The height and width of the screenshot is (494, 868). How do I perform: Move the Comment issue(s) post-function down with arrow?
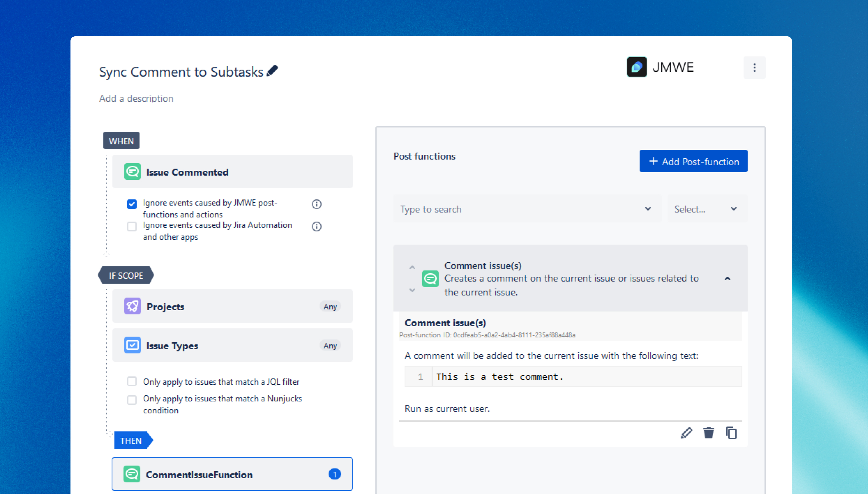pyautogui.click(x=412, y=290)
